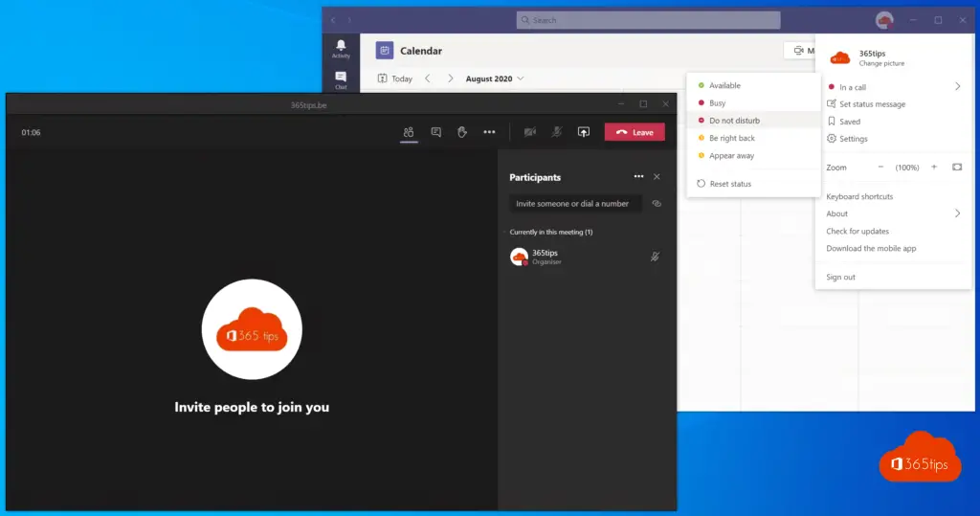Go back in Teams navigation
Screen dimensions: 980x516
pyautogui.click(x=333, y=20)
